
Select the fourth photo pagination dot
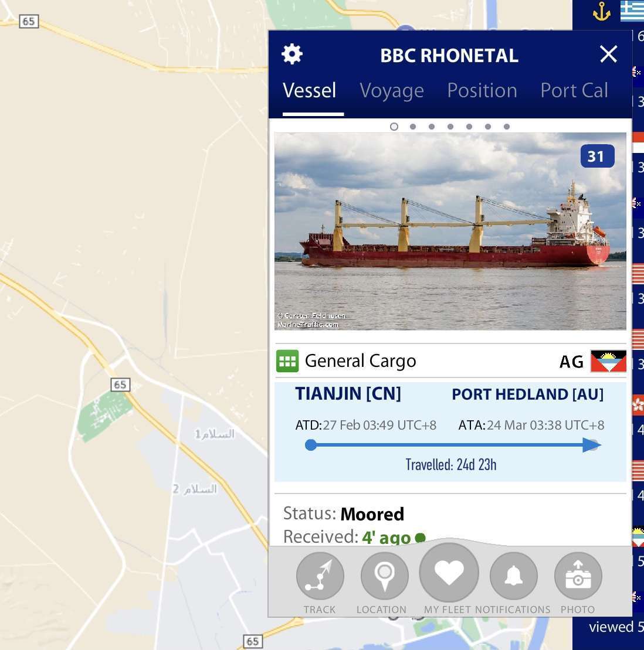[x=450, y=127]
